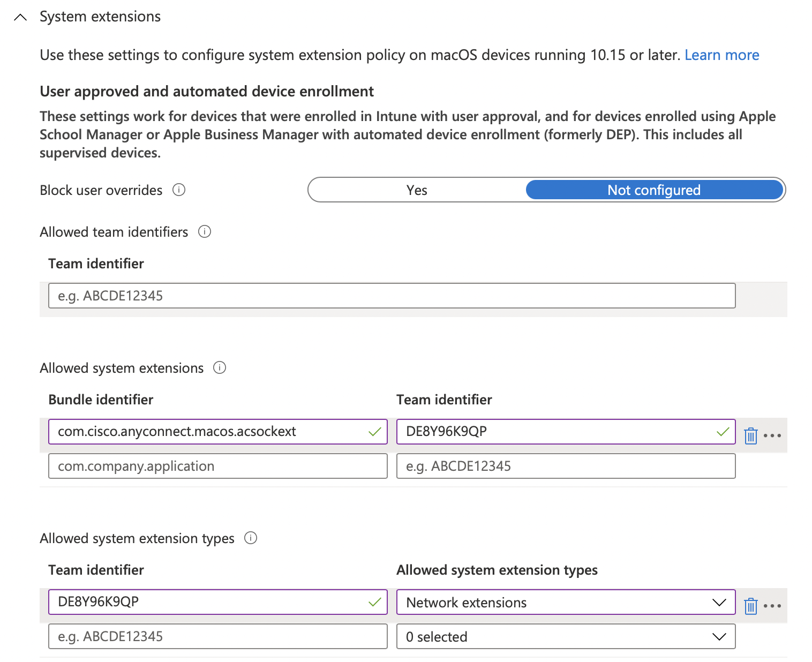812x662 pixels.
Task: Click info icon next to Allowed team identifiers
Action: (x=205, y=231)
